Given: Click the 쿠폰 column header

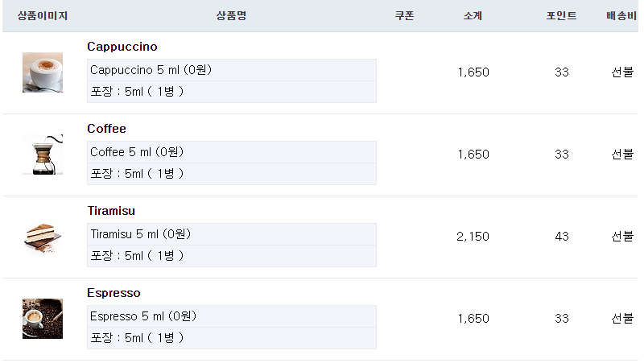Looking at the screenshot, I should click(405, 15).
